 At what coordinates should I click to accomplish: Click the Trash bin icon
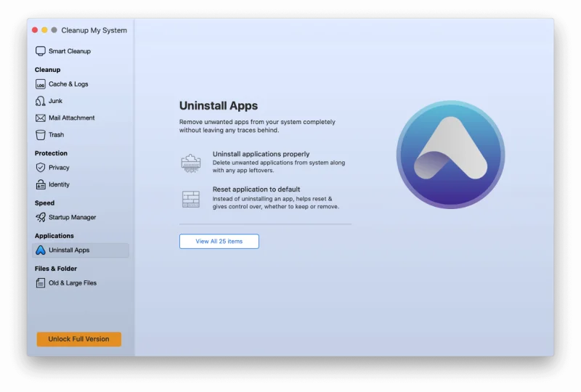coord(41,134)
